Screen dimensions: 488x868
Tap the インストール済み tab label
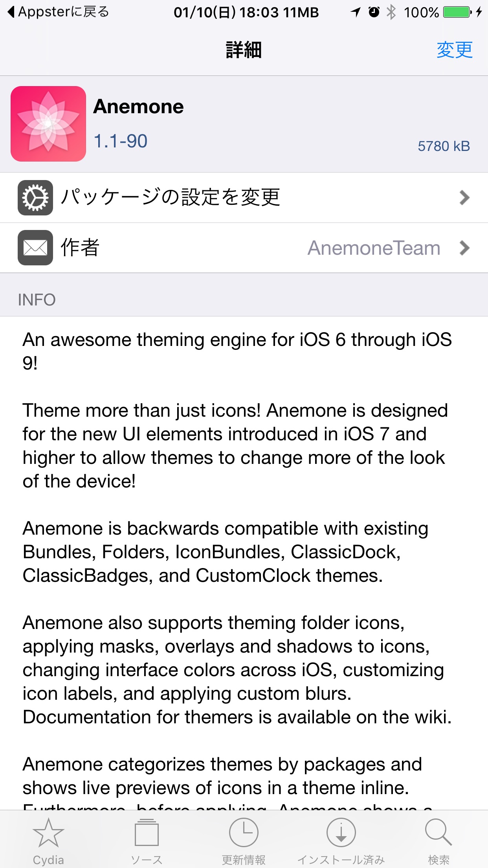pyautogui.click(x=341, y=860)
